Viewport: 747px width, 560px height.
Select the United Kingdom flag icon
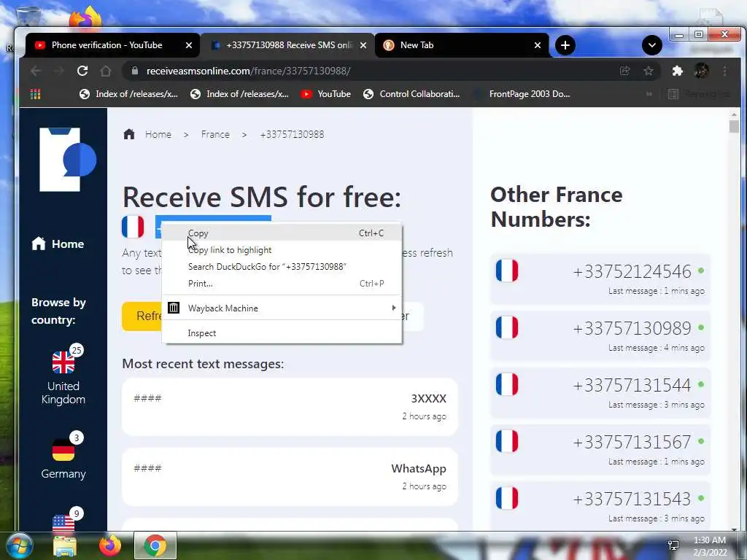pos(63,362)
